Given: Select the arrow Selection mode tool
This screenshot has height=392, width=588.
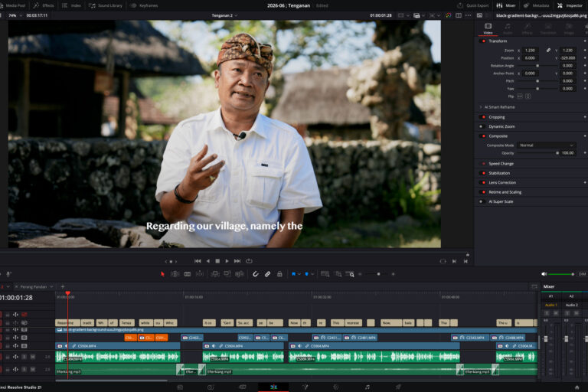Looking at the screenshot, I should [162, 274].
